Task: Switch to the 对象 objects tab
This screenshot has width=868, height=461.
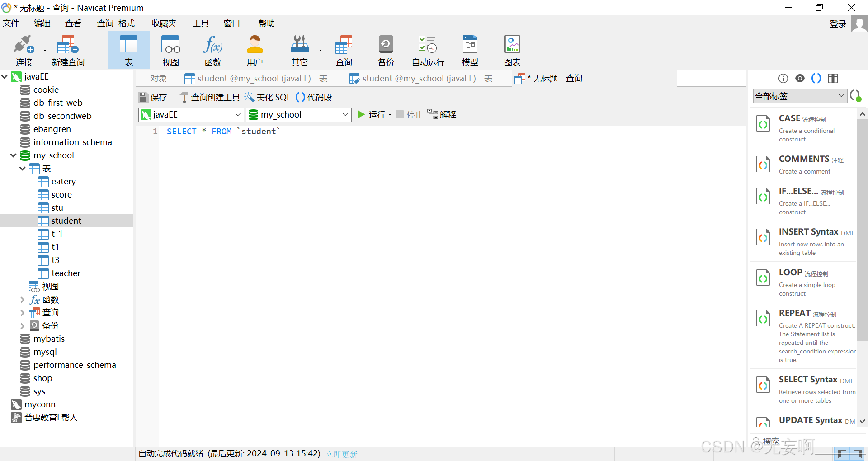Action: point(159,79)
